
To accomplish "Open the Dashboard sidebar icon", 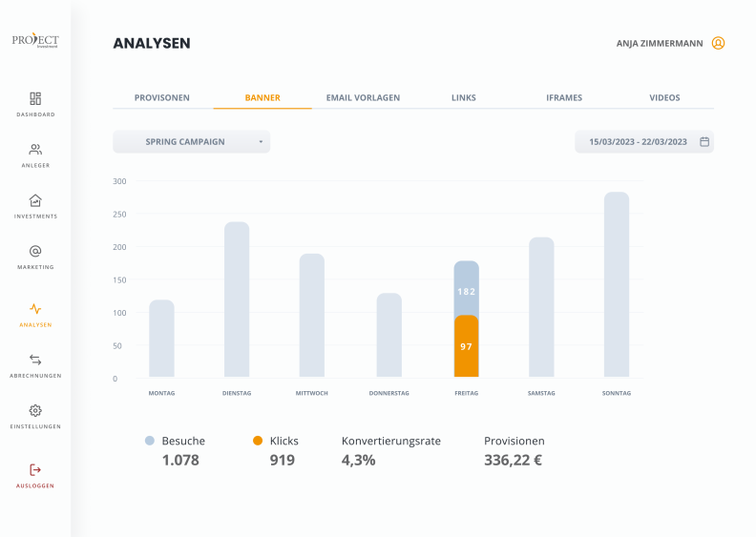I will 35,99.
